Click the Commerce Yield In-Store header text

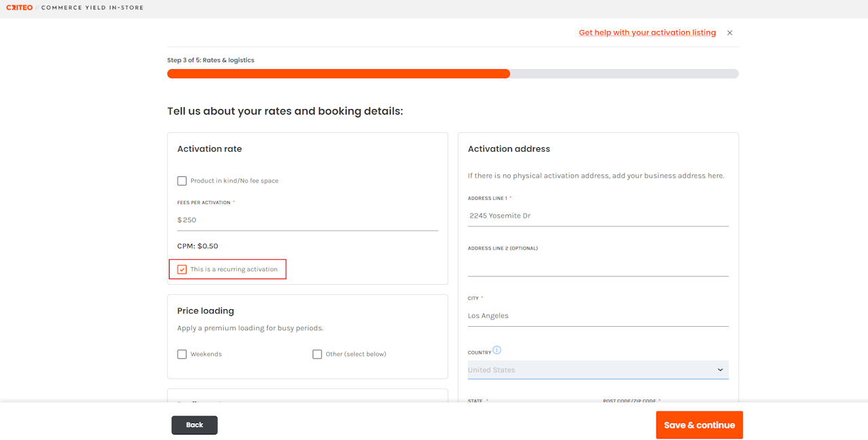point(92,8)
